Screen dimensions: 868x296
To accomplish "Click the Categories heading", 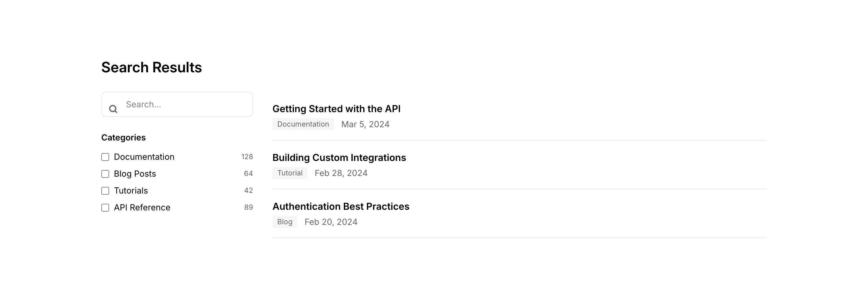I will (123, 137).
